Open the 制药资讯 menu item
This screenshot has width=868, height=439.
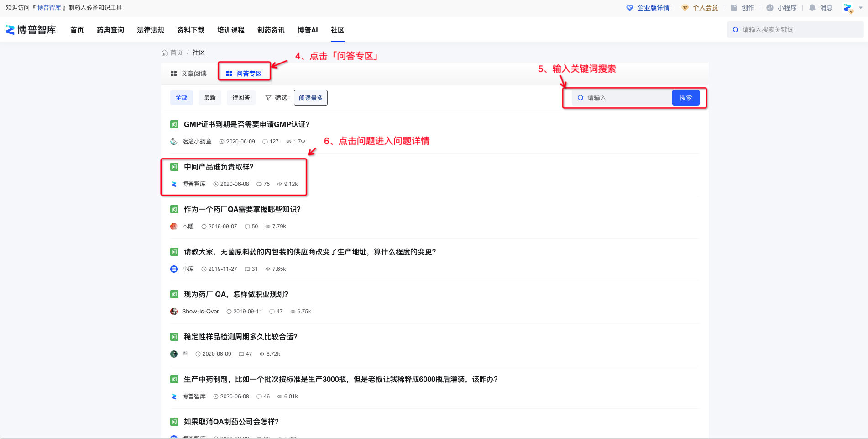(x=271, y=30)
